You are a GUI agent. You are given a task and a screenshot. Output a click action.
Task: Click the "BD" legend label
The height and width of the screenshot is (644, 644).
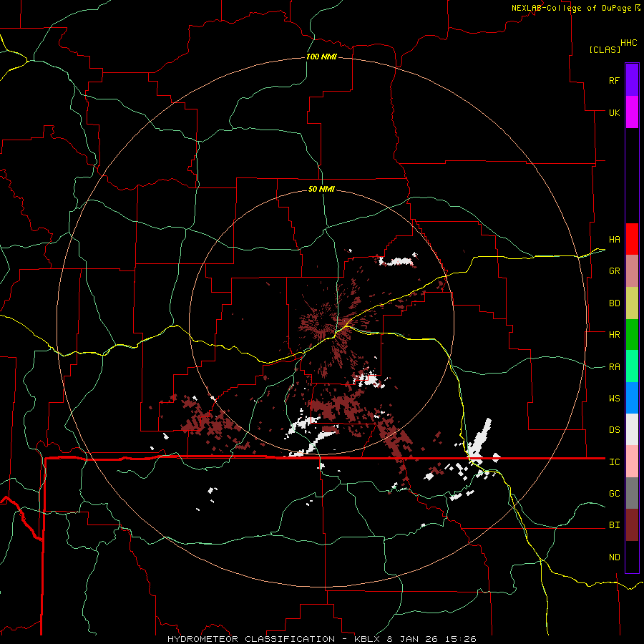coord(614,303)
